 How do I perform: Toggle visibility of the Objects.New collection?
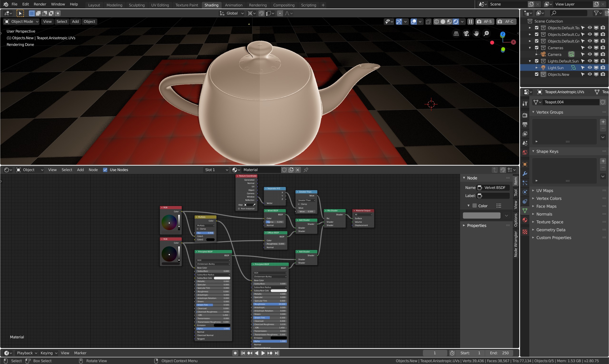590,74
